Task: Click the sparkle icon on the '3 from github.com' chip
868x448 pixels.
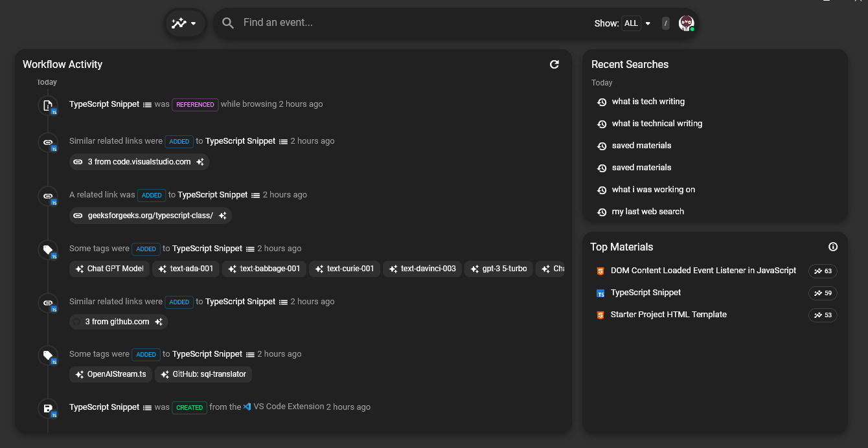Action: point(159,321)
